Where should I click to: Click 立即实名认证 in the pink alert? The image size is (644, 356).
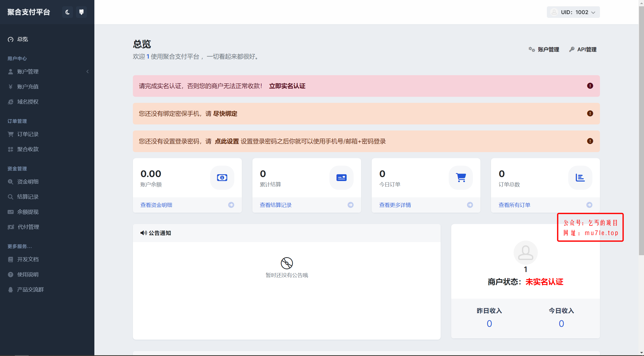287,86
